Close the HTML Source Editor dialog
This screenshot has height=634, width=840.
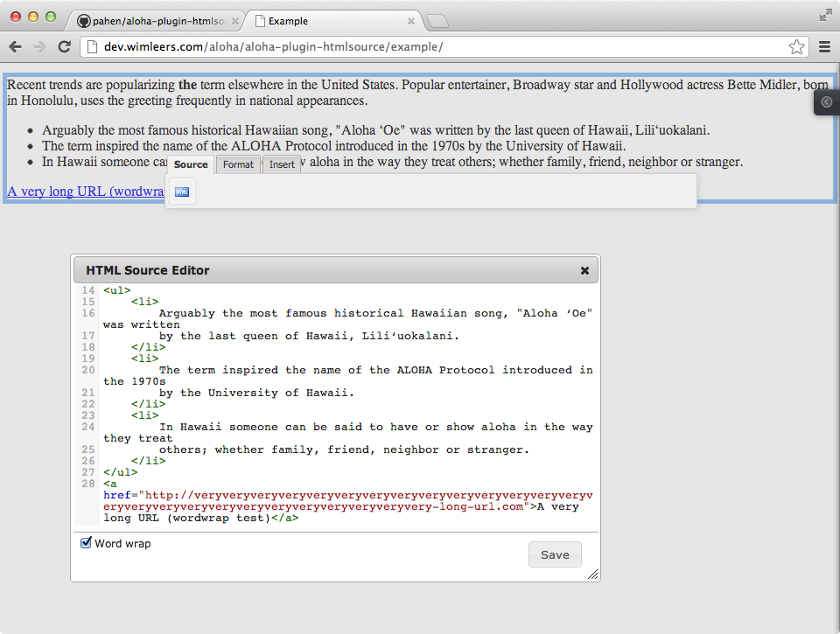[x=585, y=270]
